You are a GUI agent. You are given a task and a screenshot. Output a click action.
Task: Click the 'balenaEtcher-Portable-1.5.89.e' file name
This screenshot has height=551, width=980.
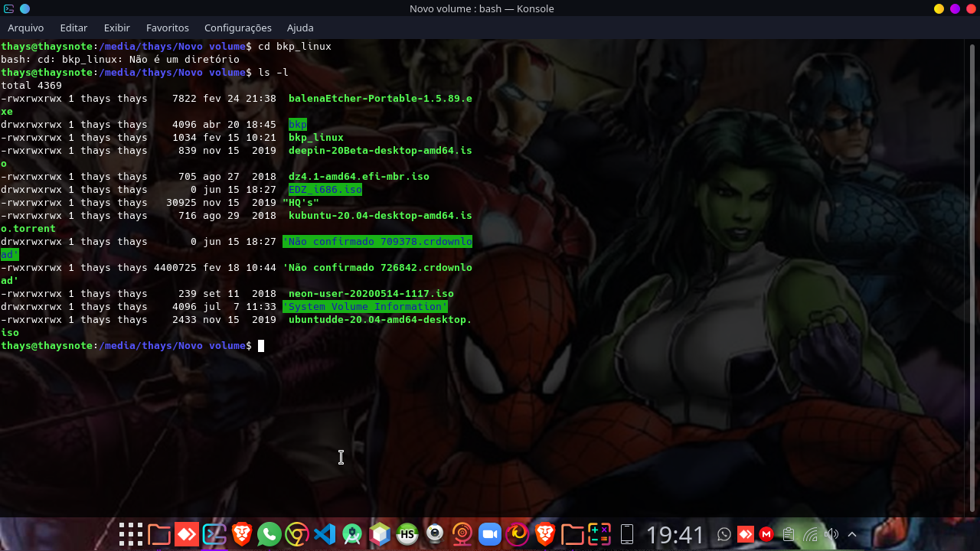click(381, 98)
